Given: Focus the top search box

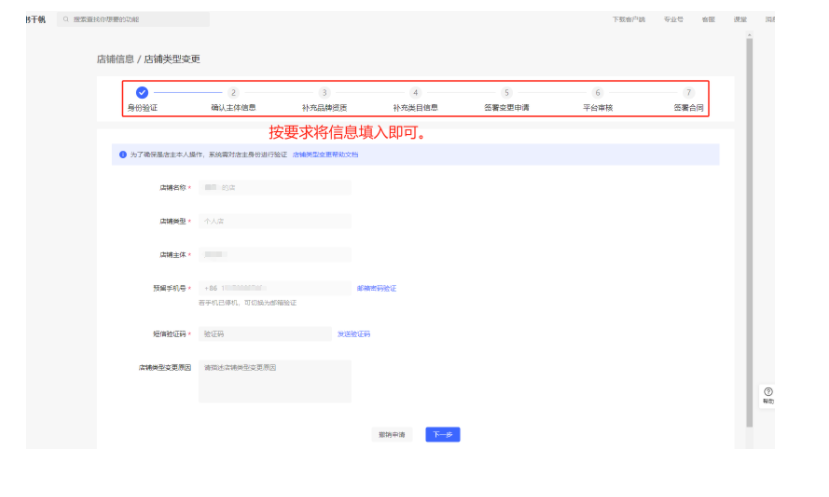Looking at the screenshot, I should tap(134, 19).
